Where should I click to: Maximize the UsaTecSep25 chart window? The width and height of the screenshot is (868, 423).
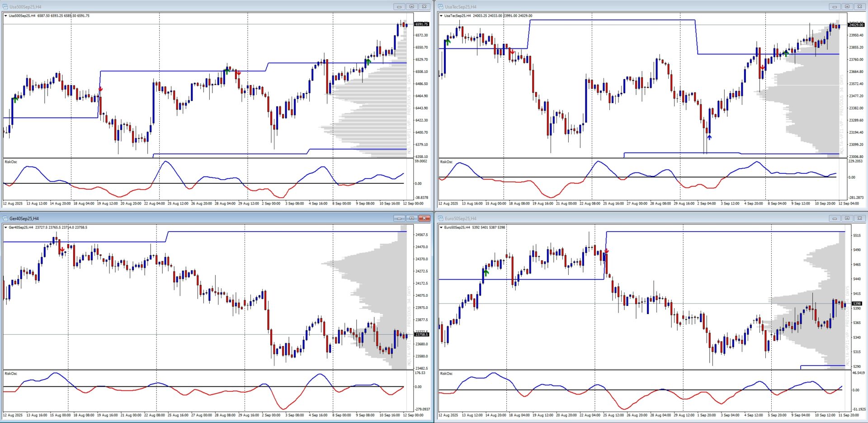click(x=847, y=7)
